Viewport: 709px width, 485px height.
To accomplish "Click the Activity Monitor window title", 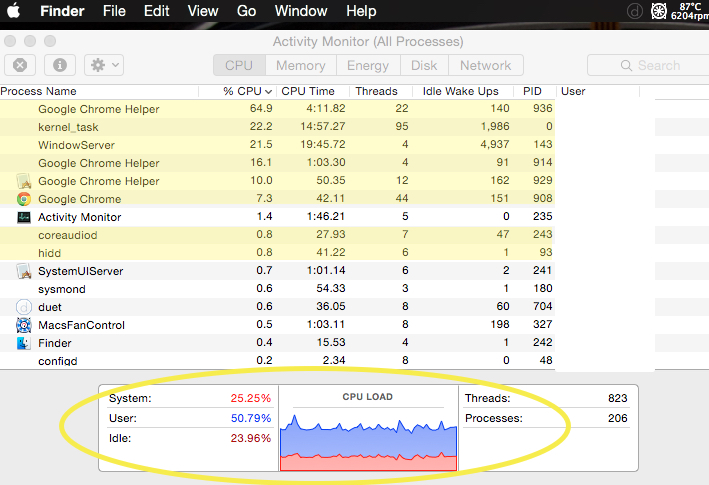I will (368, 42).
